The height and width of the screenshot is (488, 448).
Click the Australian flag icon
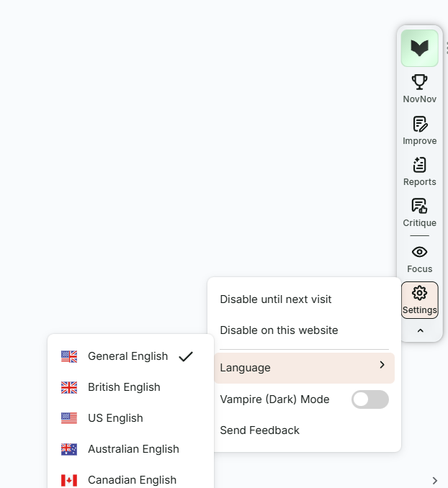[x=69, y=449]
